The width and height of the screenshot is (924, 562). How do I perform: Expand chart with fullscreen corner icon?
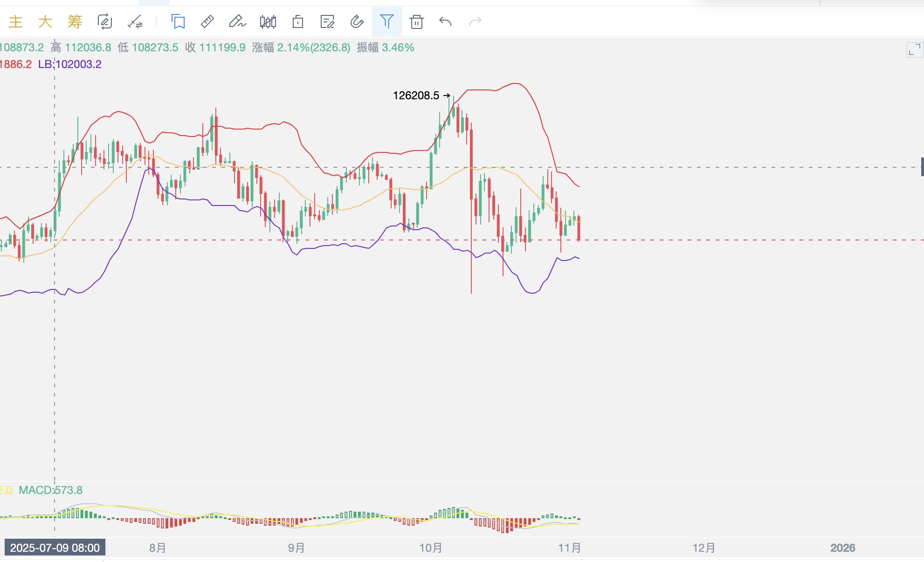914,49
